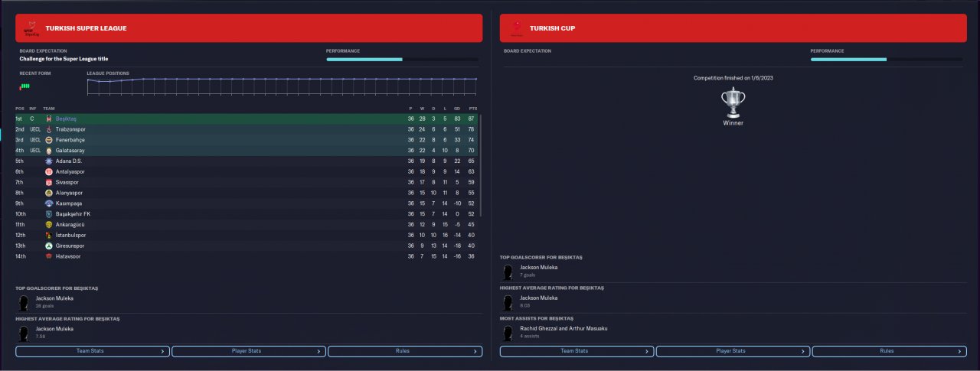980x371 pixels.
Task: Open Team Stats in Turkish Cup panel
Action: pos(577,351)
